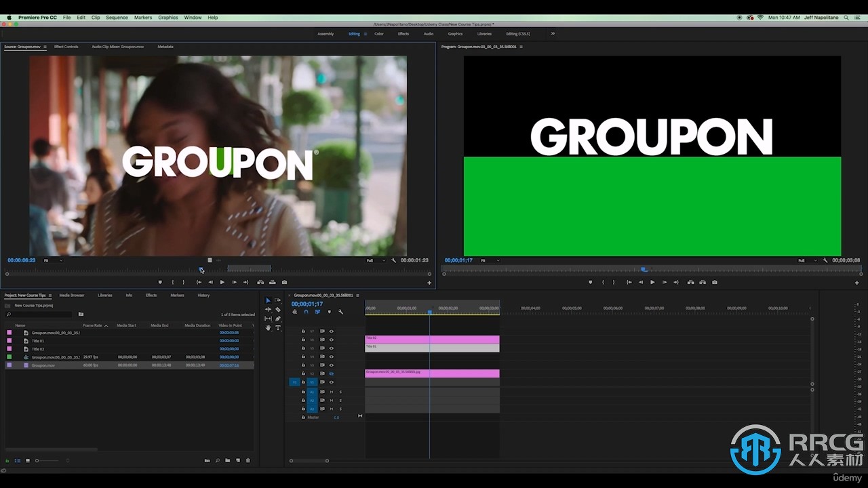Click nest sequences icon in timeline header
The height and width of the screenshot is (488, 868).
click(295, 312)
